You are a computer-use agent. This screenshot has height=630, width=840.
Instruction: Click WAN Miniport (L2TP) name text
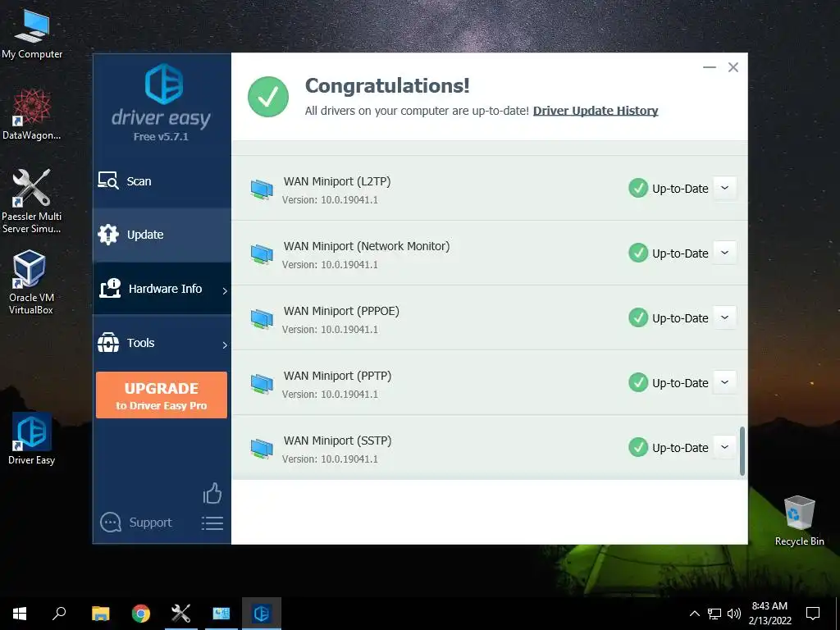point(337,181)
